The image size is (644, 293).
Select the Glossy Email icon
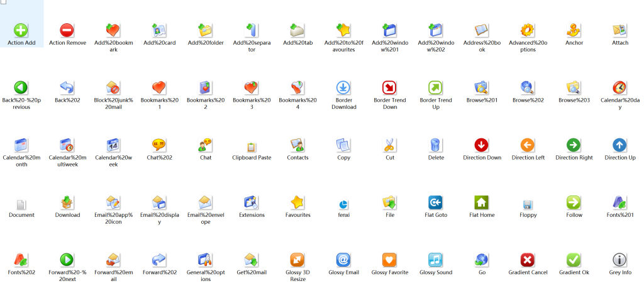coord(343,260)
